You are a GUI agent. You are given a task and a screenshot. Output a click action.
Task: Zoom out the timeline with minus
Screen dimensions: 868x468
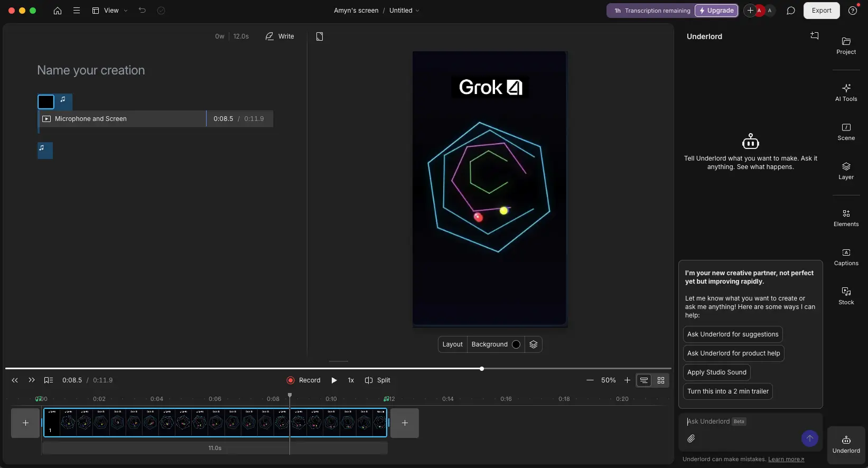pyautogui.click(x=590, y=380)
